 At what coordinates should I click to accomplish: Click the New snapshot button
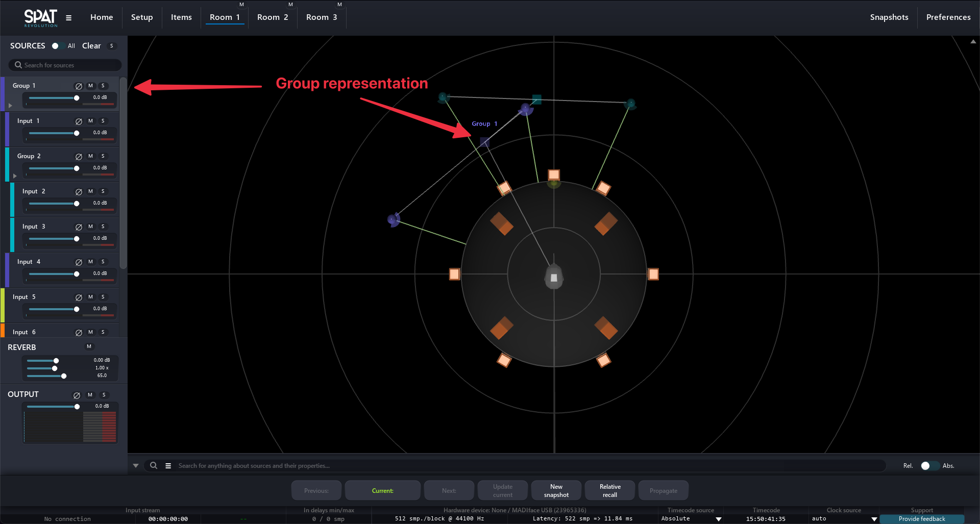coord(556,490)
